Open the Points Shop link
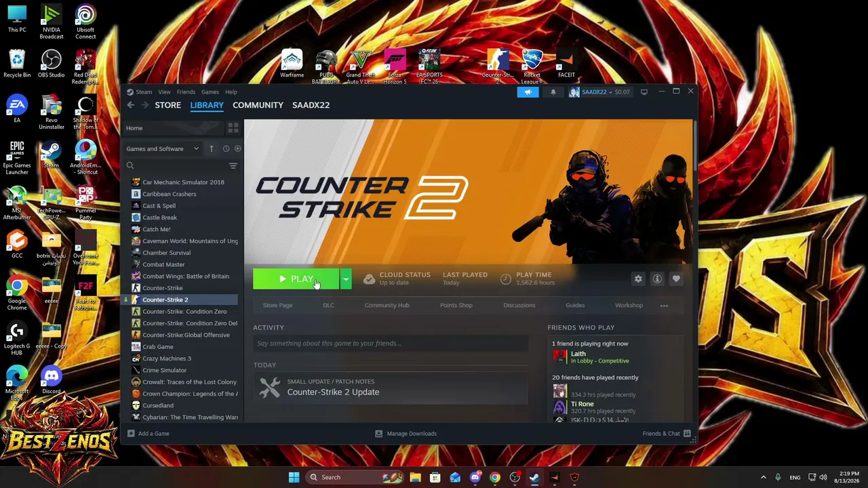The height and width of the screenshot is (488, 868). 456,305
